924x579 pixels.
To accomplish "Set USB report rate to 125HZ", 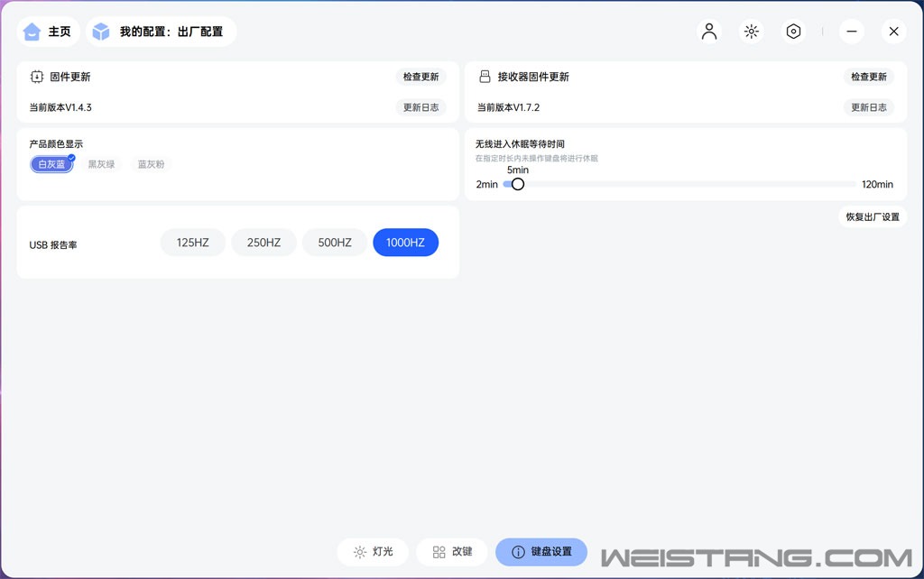I will 192,243.
